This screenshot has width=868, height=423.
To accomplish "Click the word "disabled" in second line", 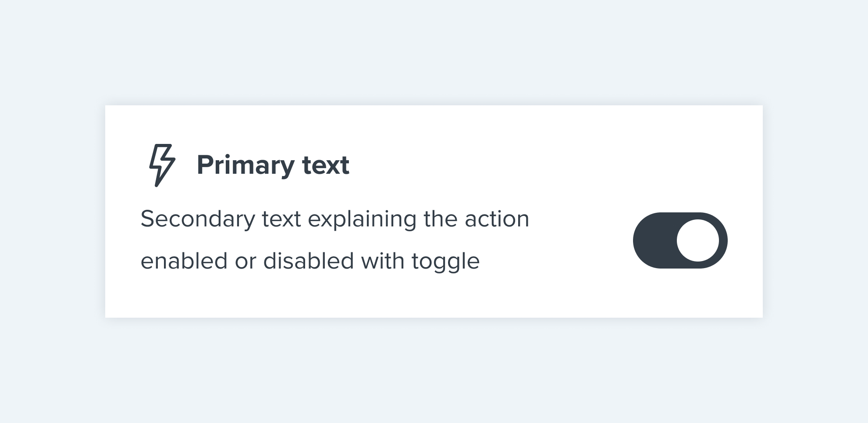I will coord(309,261).
